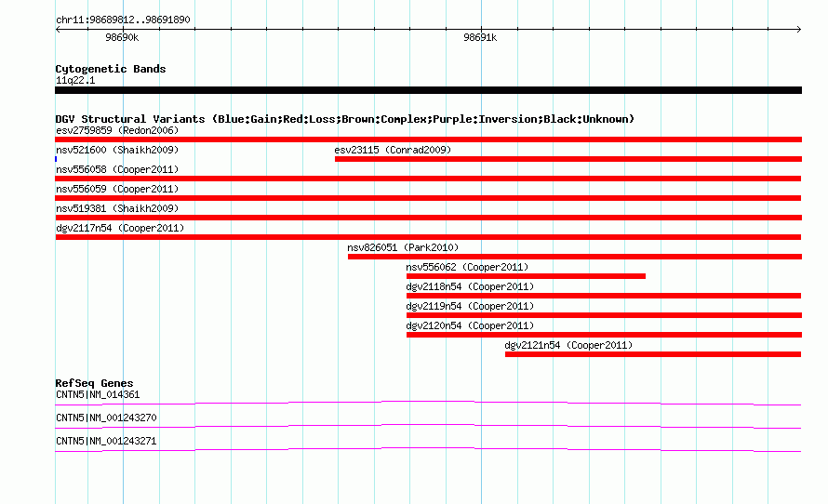Open esv23115 (Conrad2009) variant label
Viewport: 828px width, 504px height.
[393, 150]
